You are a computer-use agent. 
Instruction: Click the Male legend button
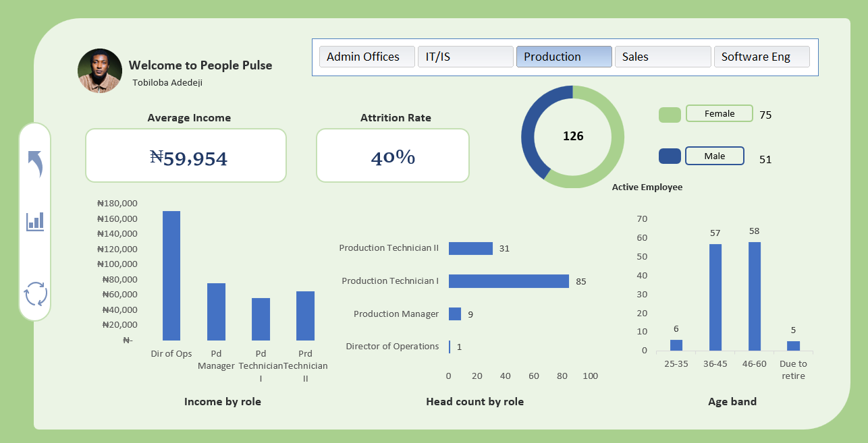click(715, 156)
